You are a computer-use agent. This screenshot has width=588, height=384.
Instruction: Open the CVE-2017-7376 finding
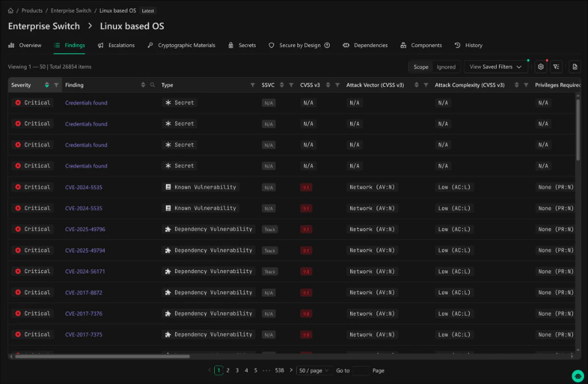84,313
